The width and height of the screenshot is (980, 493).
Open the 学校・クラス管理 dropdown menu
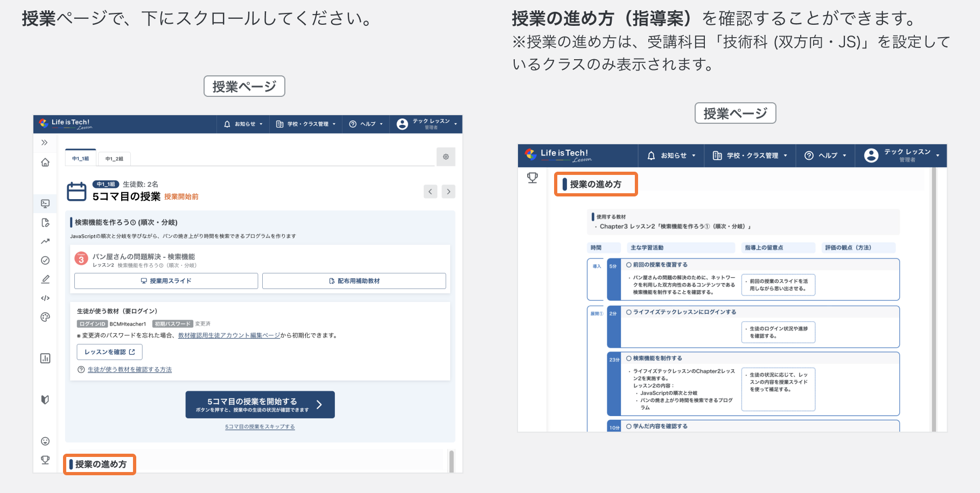[305, 124]
